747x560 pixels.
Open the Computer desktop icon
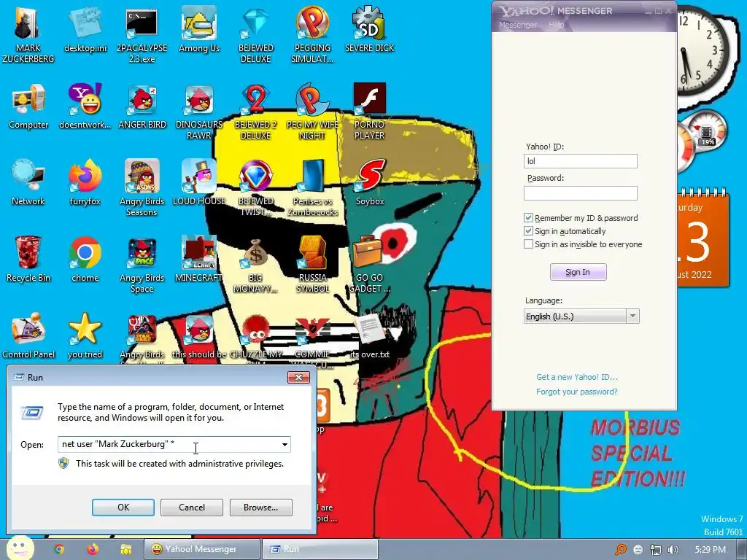[28, 106]
